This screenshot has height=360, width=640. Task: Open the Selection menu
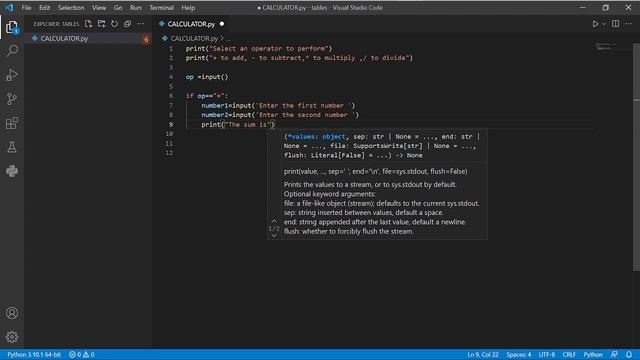[71, 7]
